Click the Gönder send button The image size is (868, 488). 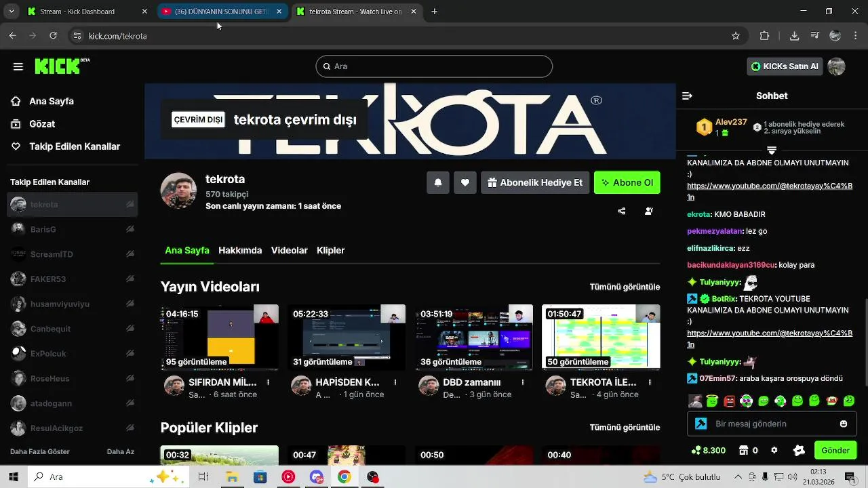[835, 450]
